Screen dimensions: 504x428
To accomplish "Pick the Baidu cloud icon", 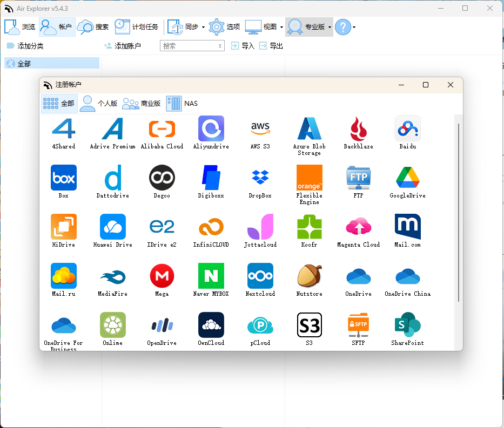I will coord(407,128).
